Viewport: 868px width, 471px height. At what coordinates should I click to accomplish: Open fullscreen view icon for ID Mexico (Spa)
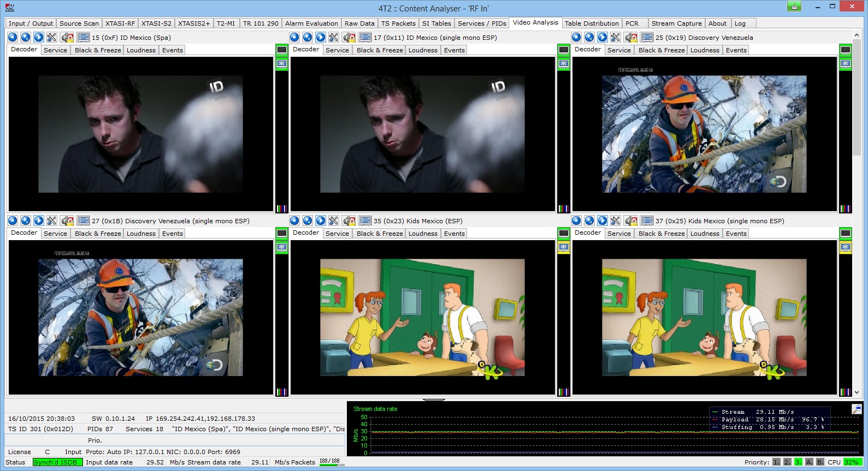click(x=84, y=37)
